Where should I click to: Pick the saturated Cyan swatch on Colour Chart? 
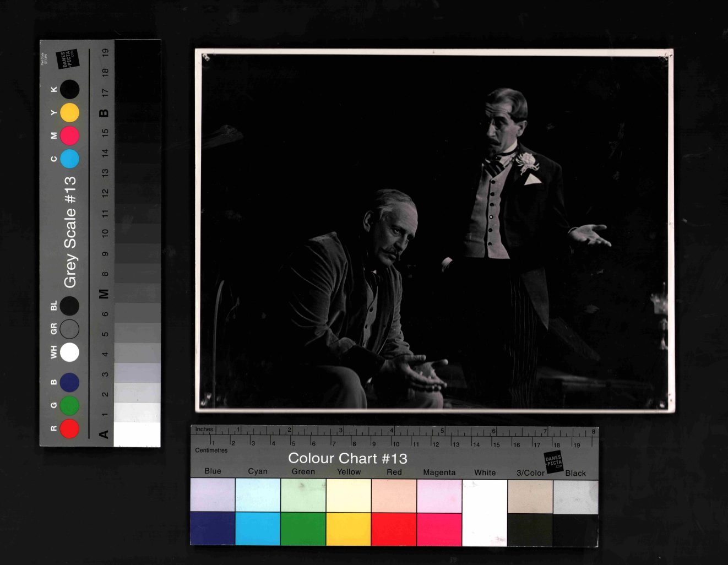coord(258,529)
